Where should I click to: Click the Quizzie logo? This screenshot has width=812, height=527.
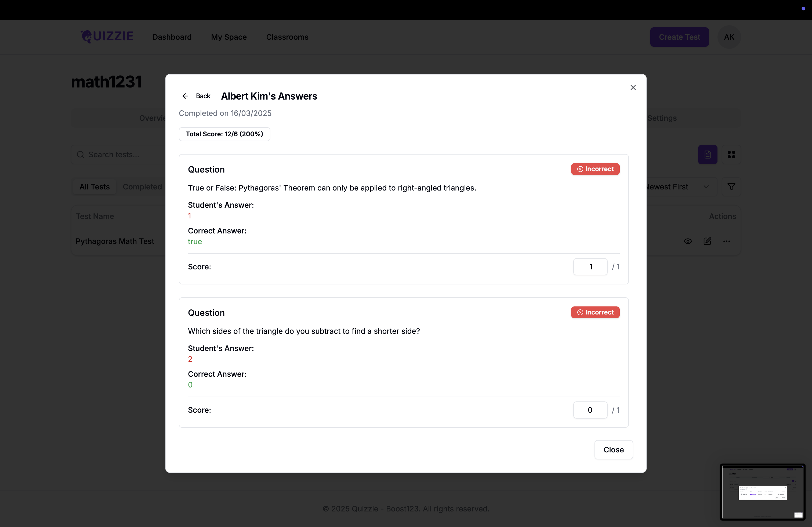[x=107, y=36]
